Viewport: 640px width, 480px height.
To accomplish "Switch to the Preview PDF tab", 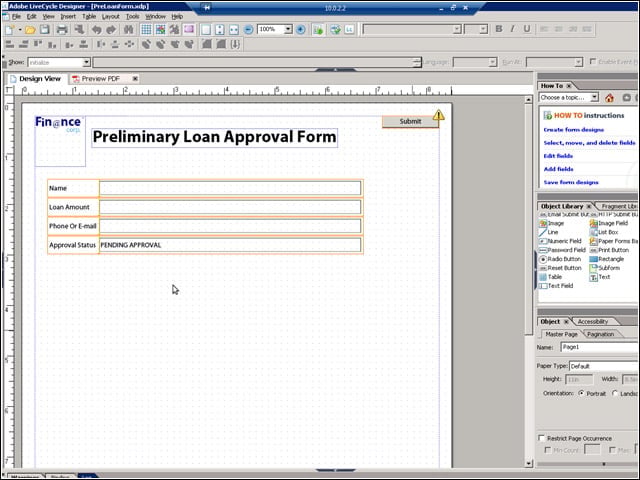I will pos(100,79).
